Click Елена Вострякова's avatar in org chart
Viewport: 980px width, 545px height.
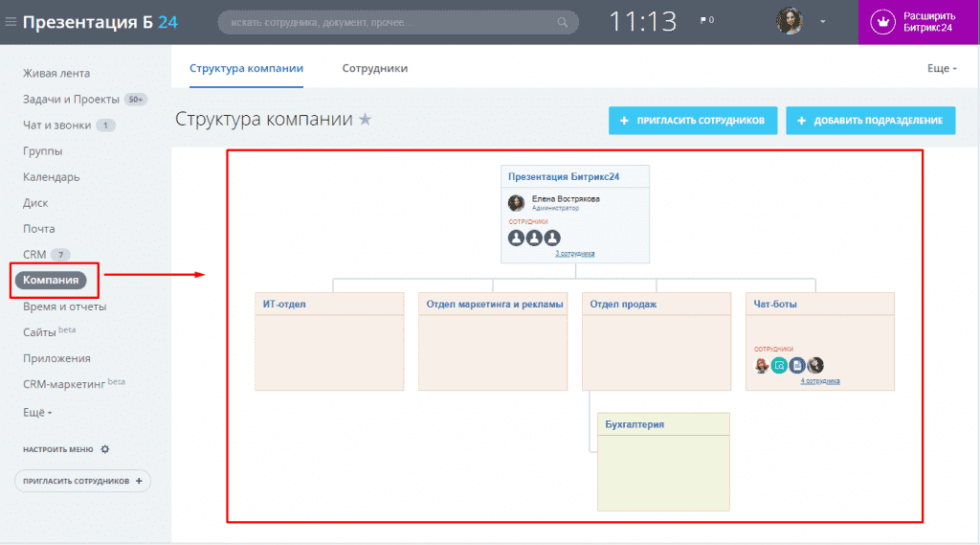pos(516,203)
